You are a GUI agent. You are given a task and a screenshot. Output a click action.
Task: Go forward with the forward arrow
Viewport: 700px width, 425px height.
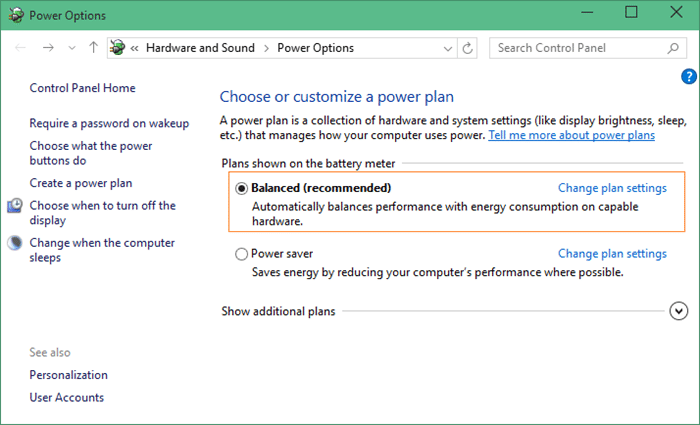[x=48, y=48]
